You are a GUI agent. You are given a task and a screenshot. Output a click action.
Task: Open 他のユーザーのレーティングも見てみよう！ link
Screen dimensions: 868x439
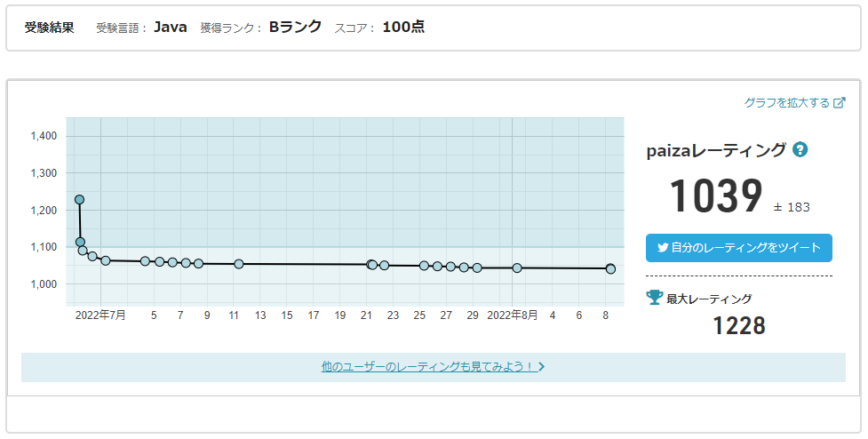point(427,366)
